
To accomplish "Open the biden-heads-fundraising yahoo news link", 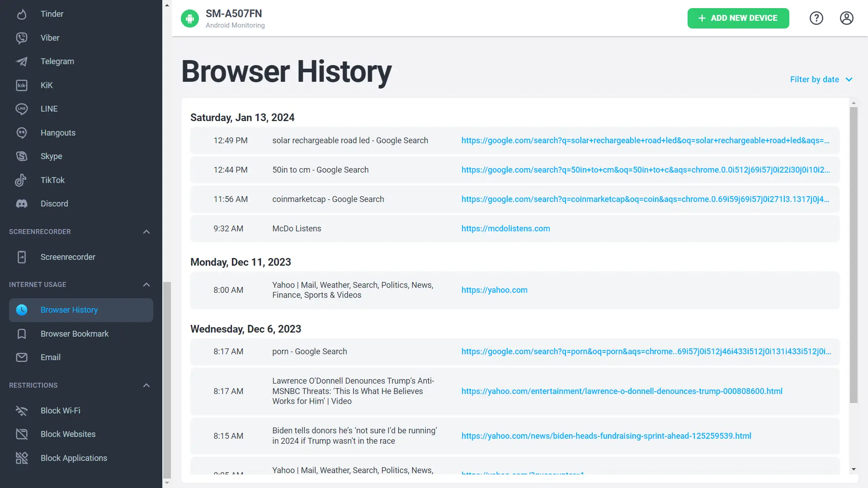I will click(606, 436).
